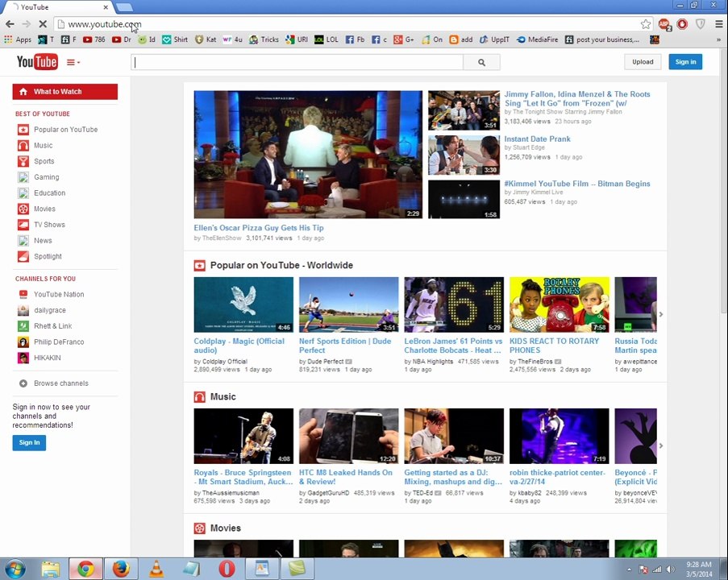Open KIDS REACT TO ROTARY PHONES thumbnail
728x580 pixels.
point(559,304)
